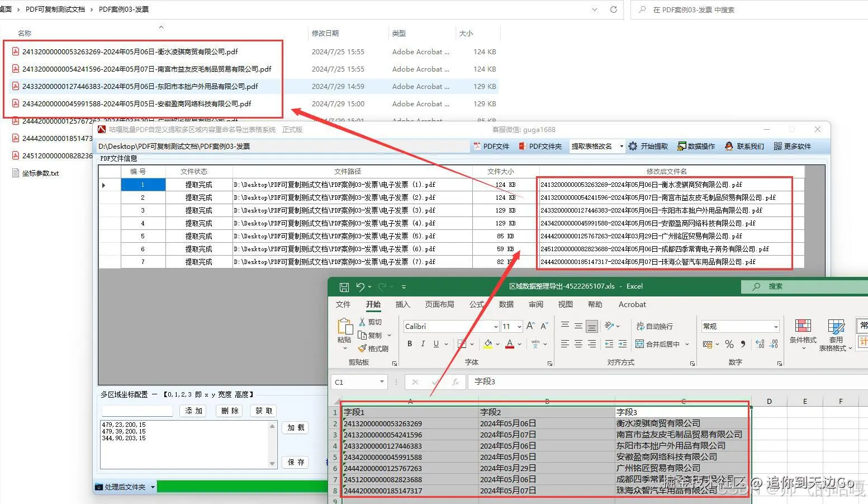Open the 提取表格改名 mode dropdown
Screen dimensions: 868x504
pyautogui.click(x=622, y=147)
